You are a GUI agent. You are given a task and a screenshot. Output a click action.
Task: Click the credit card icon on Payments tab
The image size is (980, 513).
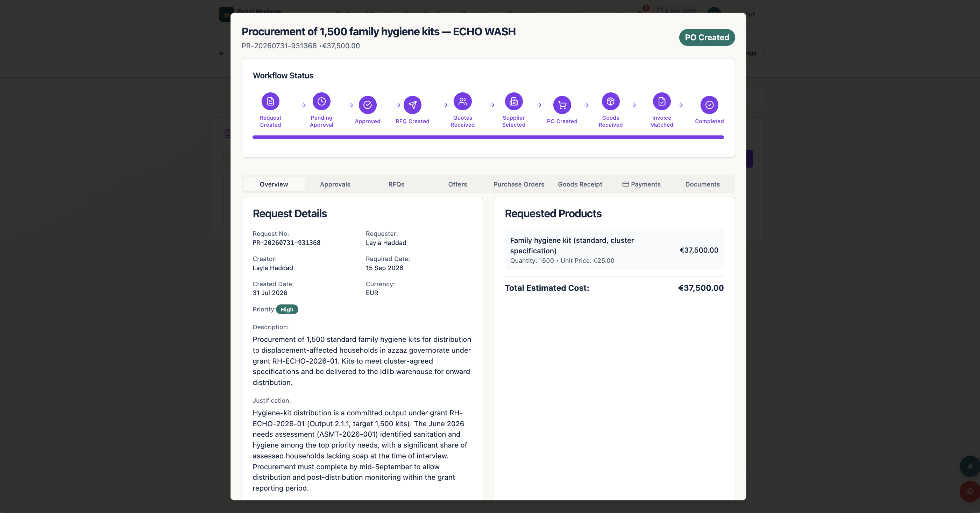[x=625, y=184]
